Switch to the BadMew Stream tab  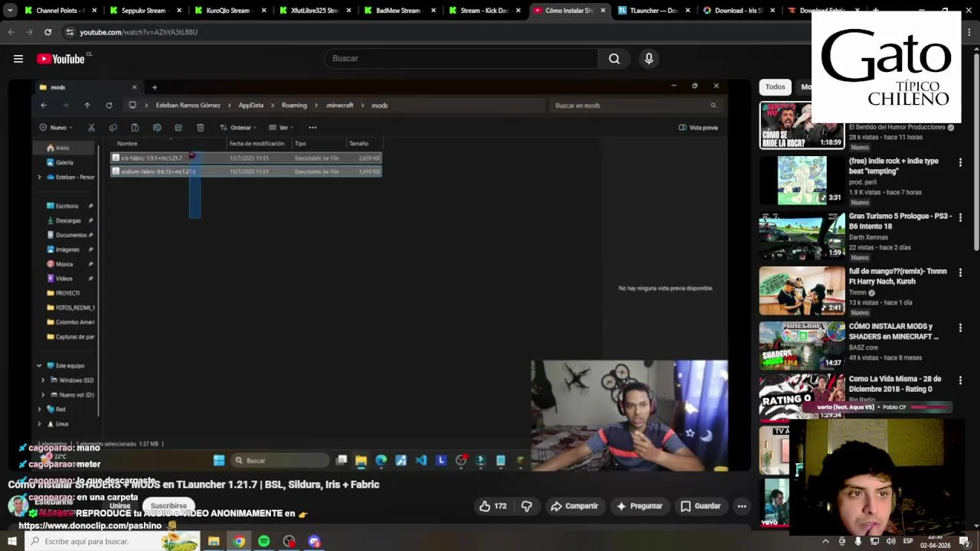pyautogui.click(x=398, y=11)
